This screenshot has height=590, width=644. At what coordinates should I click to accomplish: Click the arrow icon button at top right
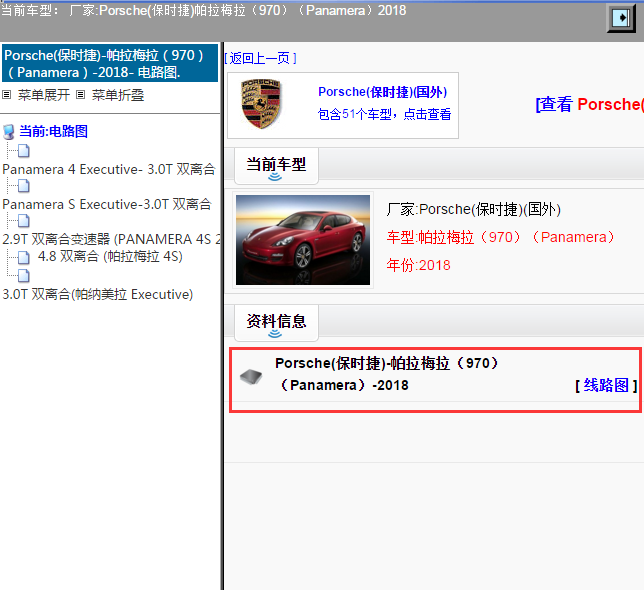(621, 18)
